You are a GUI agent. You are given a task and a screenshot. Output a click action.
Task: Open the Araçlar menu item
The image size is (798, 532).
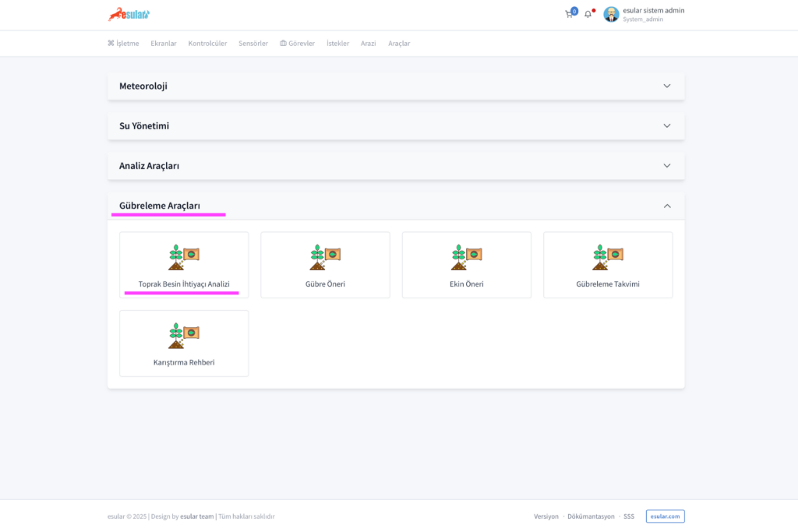click(399, 44)
